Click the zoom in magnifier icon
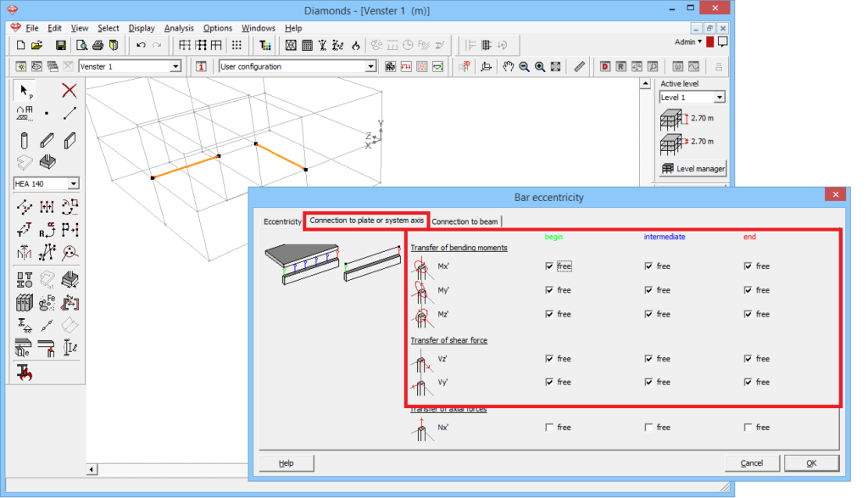Screen dimensions: 868x498 tap(540, 66)
